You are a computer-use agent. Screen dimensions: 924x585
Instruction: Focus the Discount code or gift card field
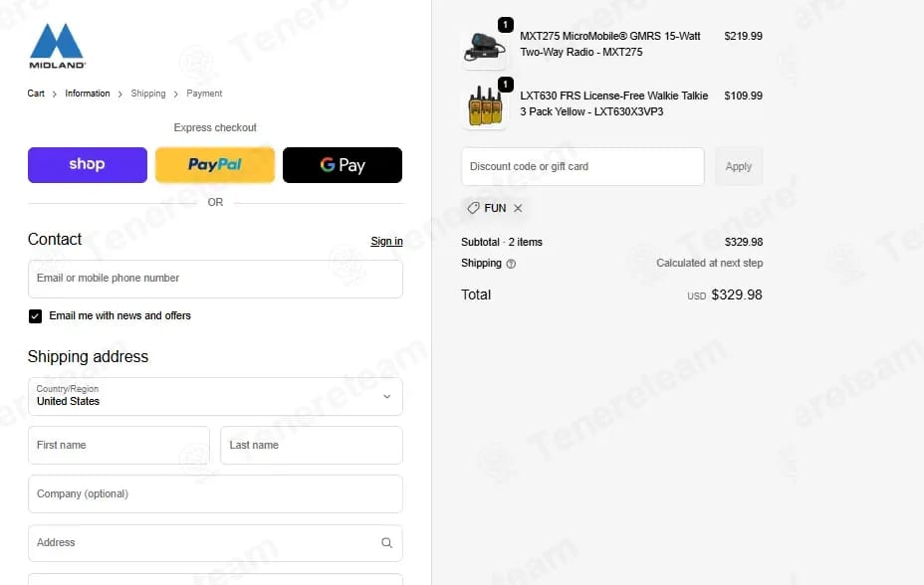point(582,166)
